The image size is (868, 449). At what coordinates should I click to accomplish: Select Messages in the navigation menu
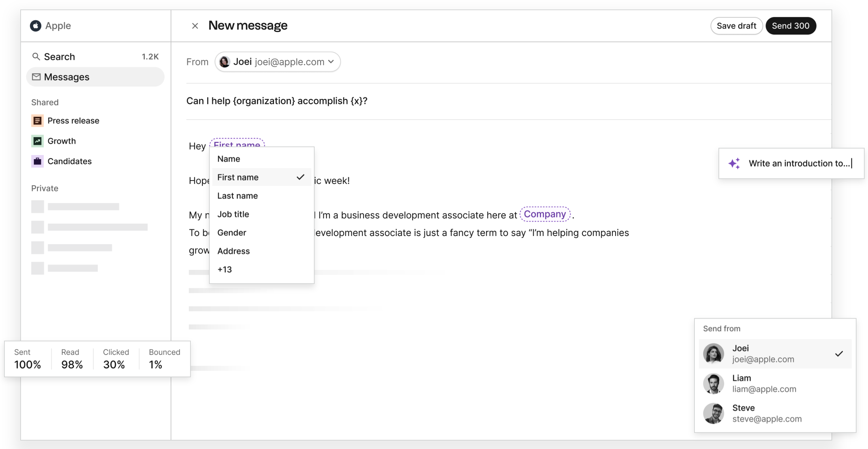click(67, 77)
